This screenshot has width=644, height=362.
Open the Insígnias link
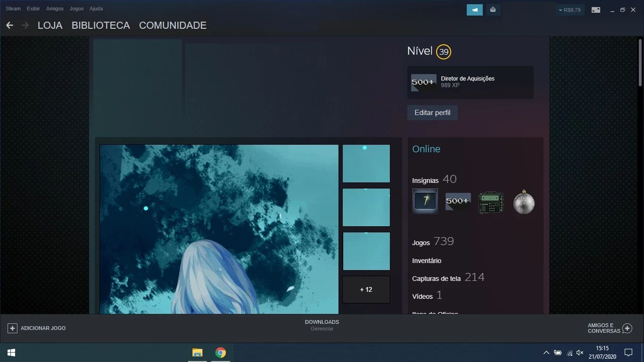tap(425, 181)
